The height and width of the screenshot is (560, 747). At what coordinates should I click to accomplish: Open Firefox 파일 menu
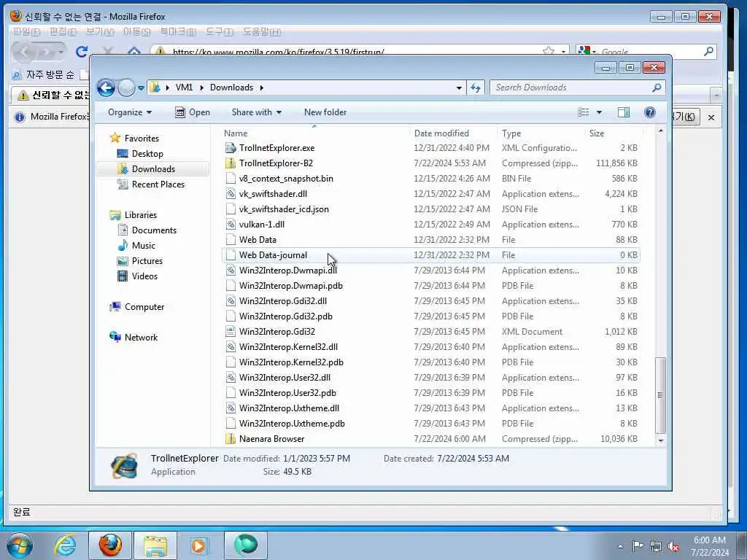click(26, 32)
